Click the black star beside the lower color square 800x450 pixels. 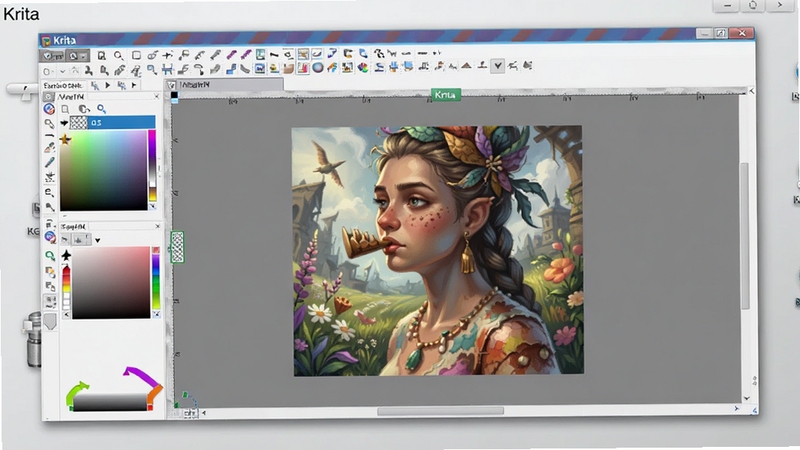[x=66, y=255]
